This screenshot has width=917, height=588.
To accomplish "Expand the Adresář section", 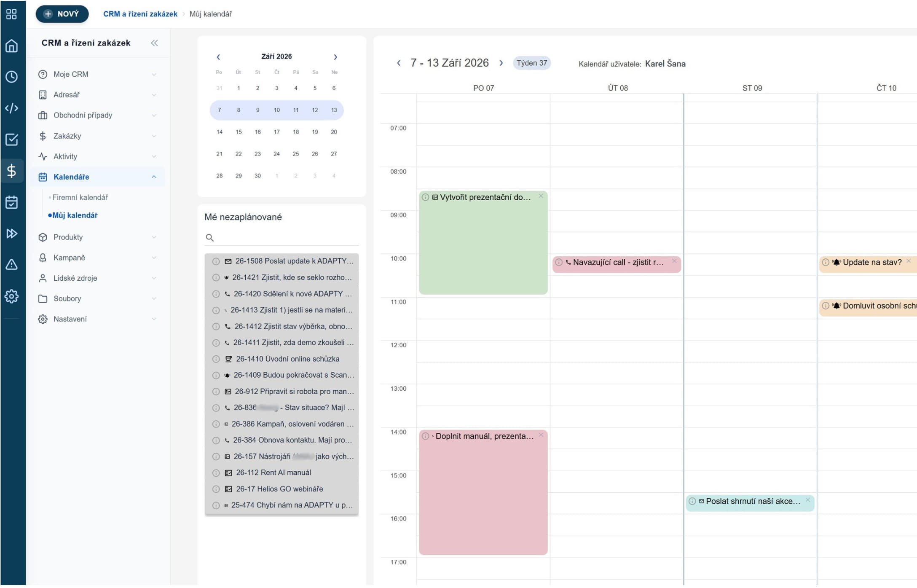I will [97, 95].
